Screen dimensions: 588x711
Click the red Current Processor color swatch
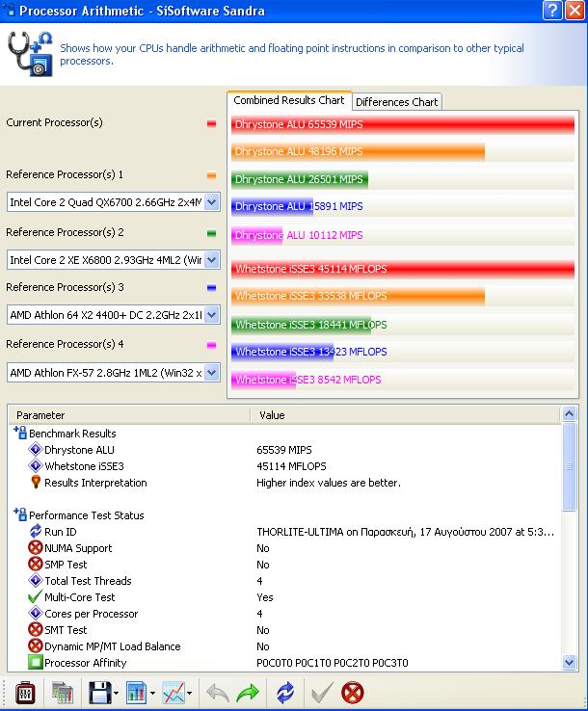pyautogui.click(x=211, y=123)
